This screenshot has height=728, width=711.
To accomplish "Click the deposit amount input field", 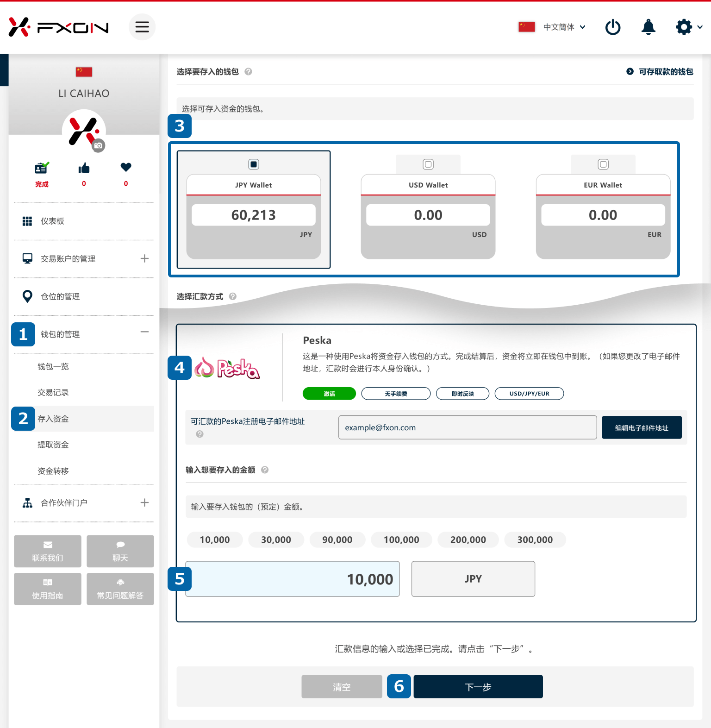I will (x=293, y=579).
